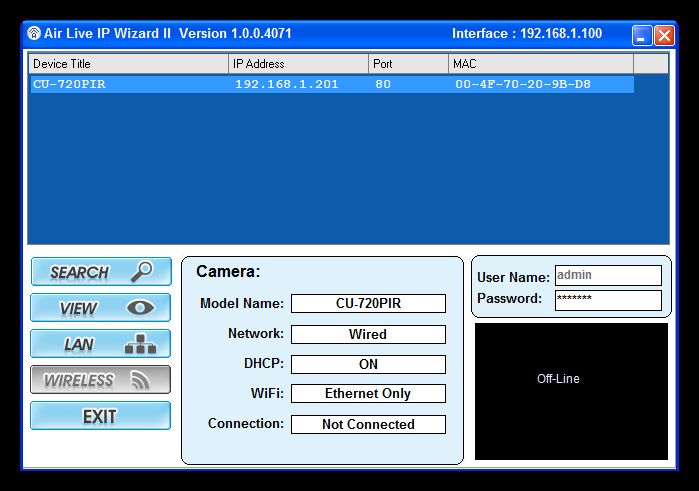The height and width of the screenshot is (491, 699).
Task: Sort by IP Address column header
Action: pos(298,64)
